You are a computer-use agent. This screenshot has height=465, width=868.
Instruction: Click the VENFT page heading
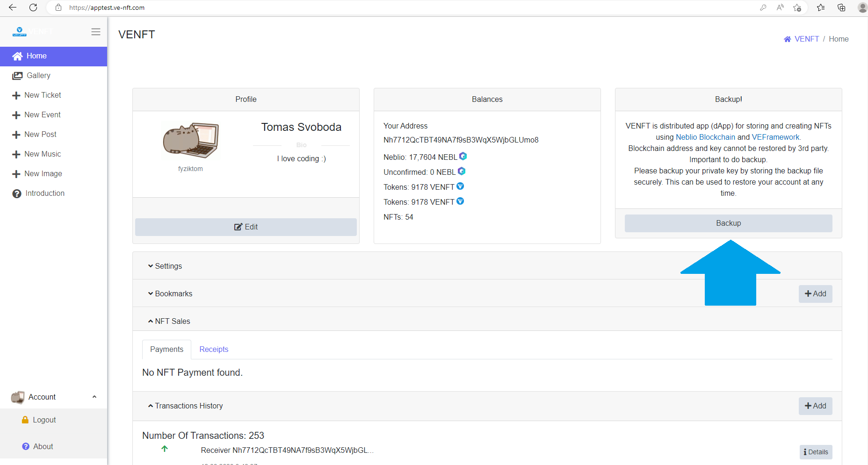137,35
